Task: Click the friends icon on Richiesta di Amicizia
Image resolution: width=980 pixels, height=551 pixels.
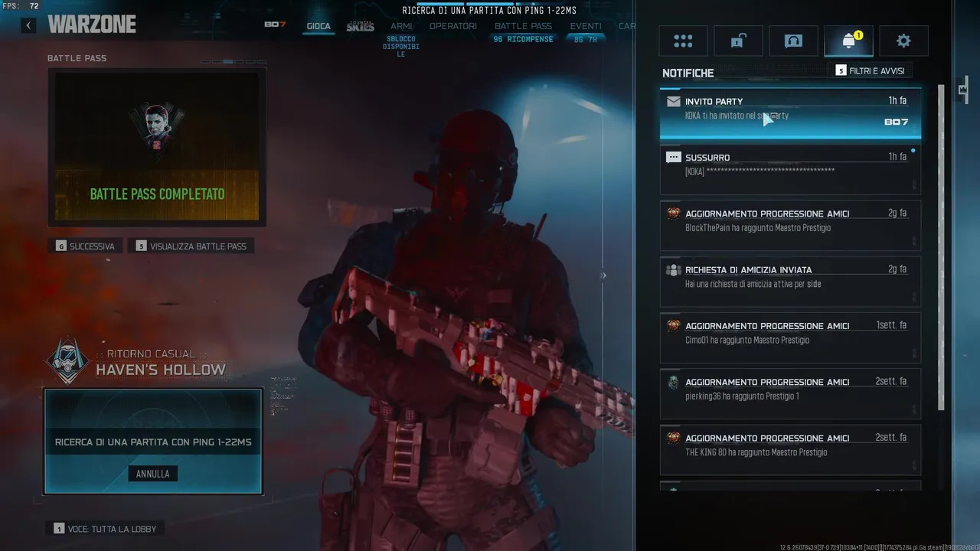Action: (673, 270)
